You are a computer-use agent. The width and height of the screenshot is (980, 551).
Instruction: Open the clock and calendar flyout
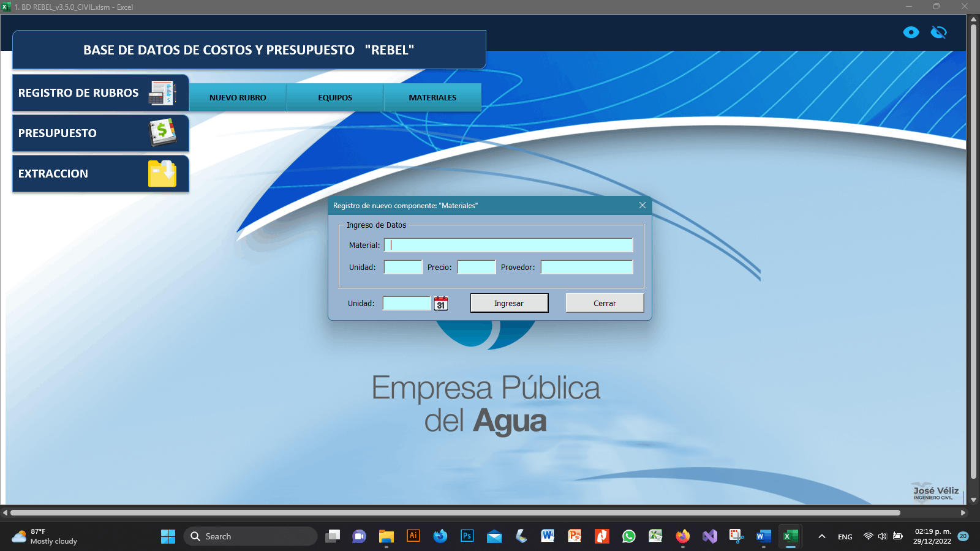point(932,536)
